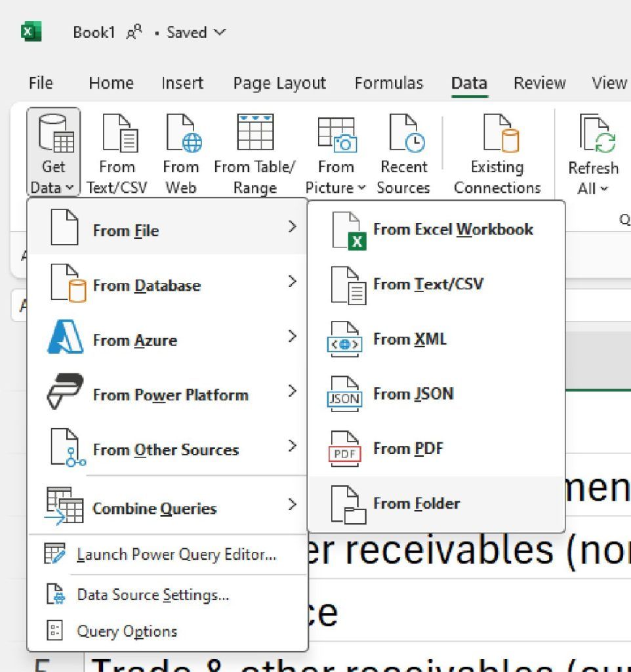Switch to the Formulas tab

[388, 83]
